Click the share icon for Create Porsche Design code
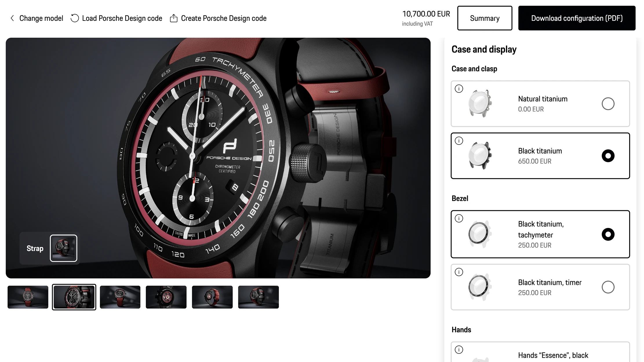The width and height of the screenshot is (644, 362). [174, 18]
